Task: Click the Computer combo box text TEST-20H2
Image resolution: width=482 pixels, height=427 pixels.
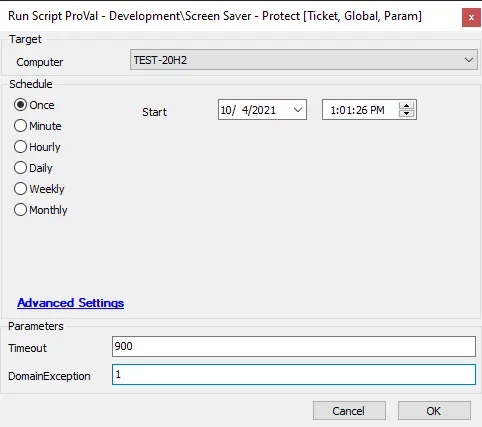Action: [x=160, y=60]
